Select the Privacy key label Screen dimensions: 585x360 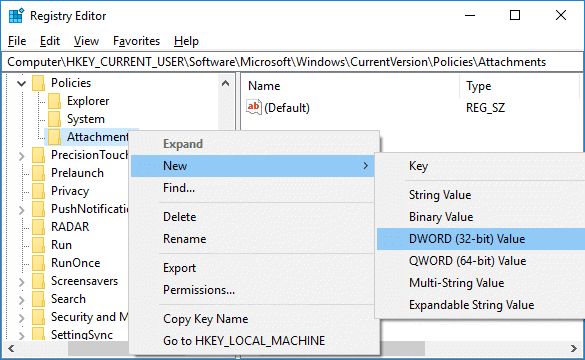point(70,191)
